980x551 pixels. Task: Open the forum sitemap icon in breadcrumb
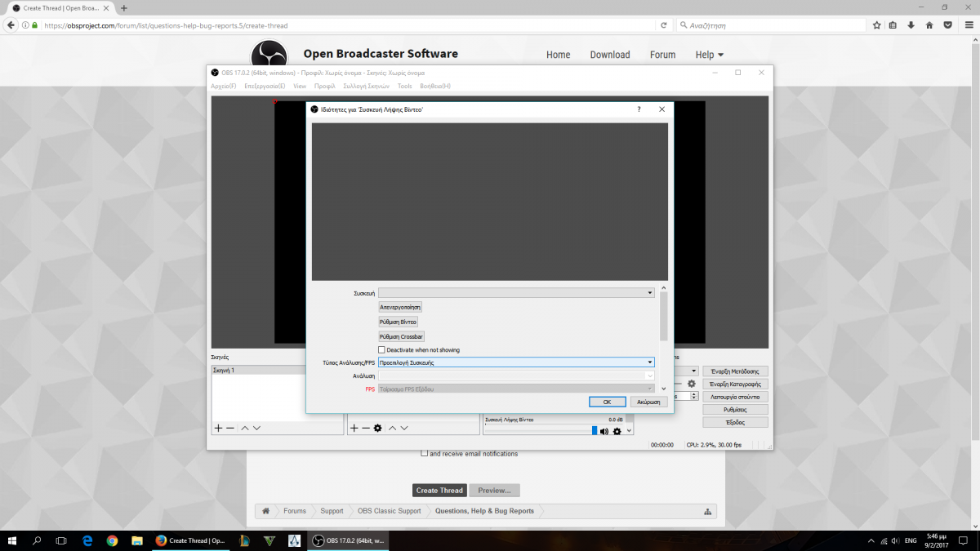point(707,512)
